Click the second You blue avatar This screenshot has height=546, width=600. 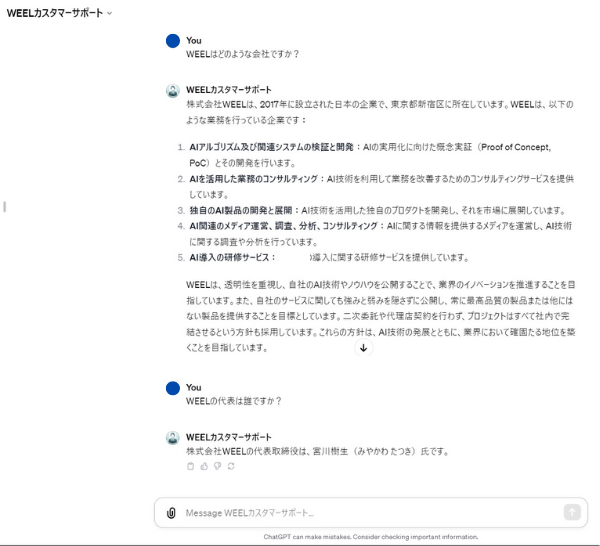click(173, 388)
